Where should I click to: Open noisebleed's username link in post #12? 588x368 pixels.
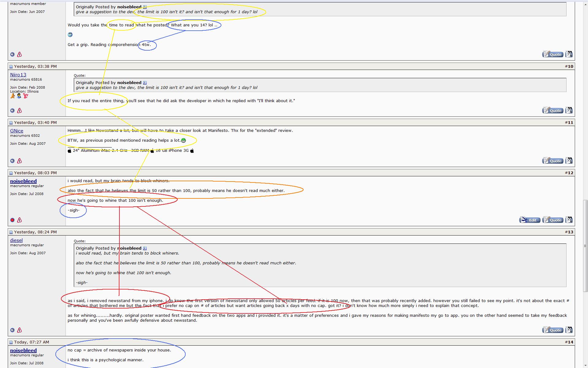(x=23, y=181)
